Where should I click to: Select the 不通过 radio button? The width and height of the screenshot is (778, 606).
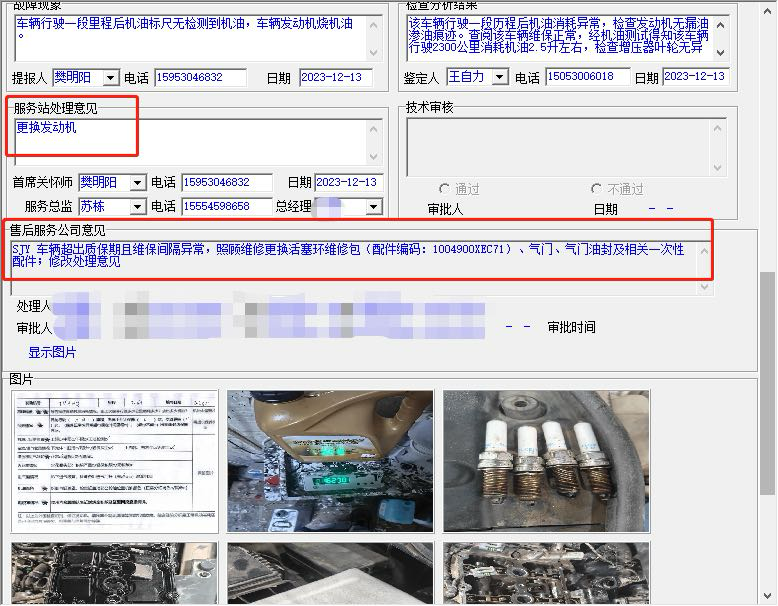click(596, 189)
